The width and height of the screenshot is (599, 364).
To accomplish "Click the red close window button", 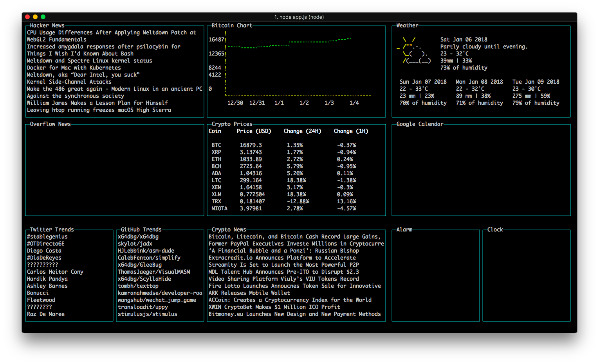I will pyautogui.click(x=27, y=17).
